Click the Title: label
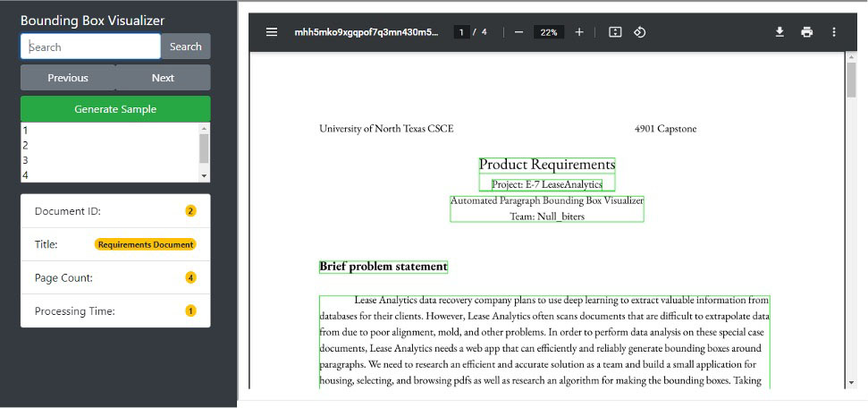This screenshot has width=868, height=408. click(x=46, y=244)
